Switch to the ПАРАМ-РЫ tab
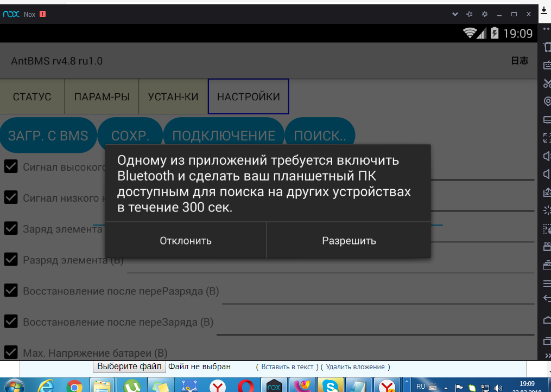The height and width of the screenshot is (392, 551). click(102, 97)
